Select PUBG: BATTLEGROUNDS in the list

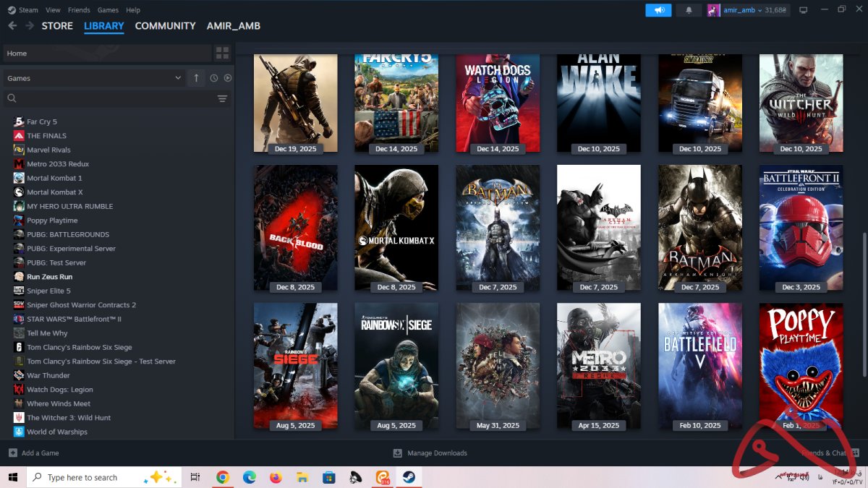pos(68,234)
